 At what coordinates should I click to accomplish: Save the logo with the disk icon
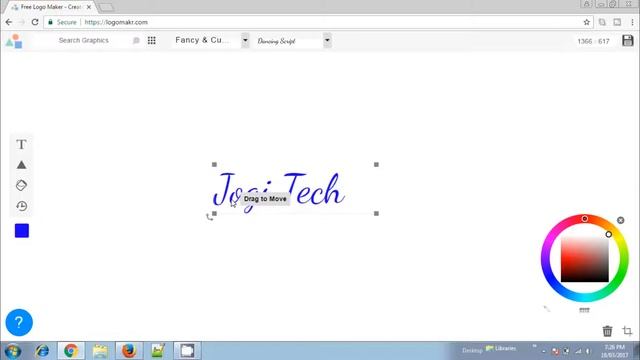[628, 40]
